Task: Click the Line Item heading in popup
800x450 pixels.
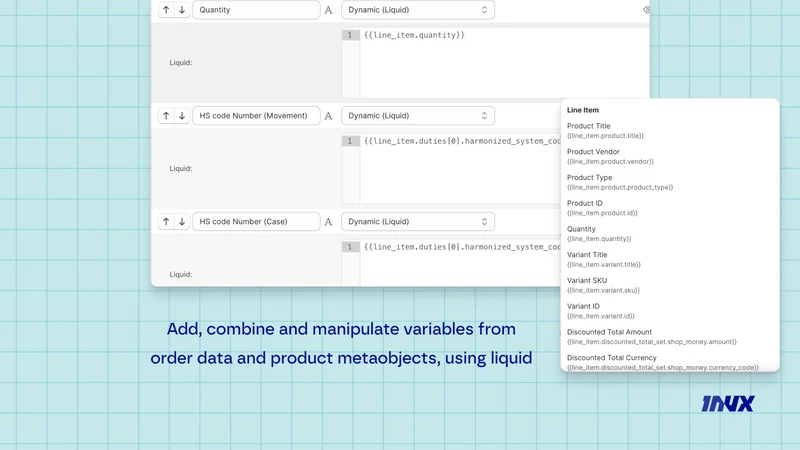Action: 583,110
